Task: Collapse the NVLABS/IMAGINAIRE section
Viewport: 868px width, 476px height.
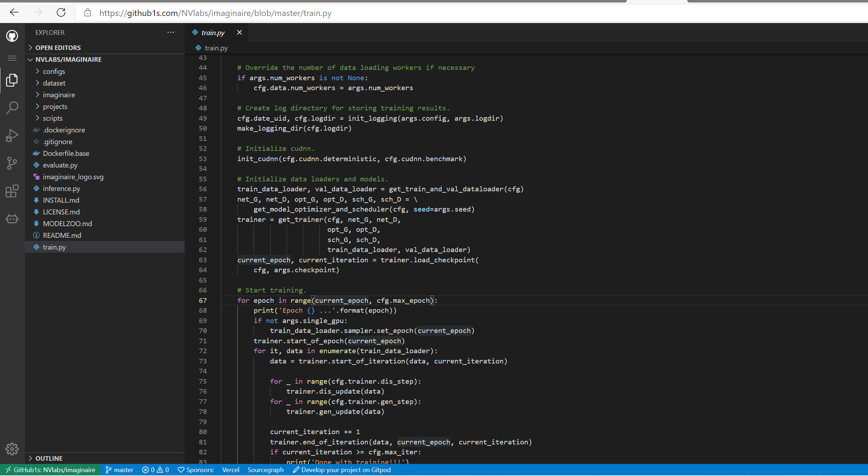Action: pyautogui.click(x=68, y=59)
